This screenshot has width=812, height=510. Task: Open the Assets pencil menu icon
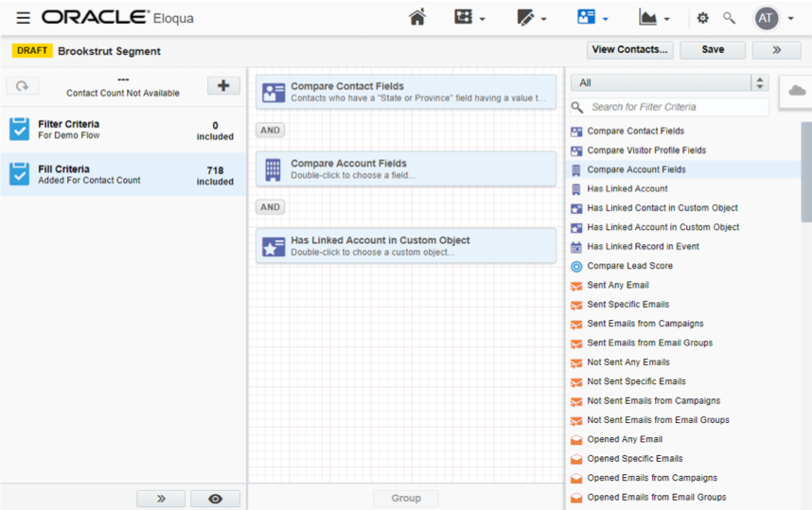(x=525, y=18)
